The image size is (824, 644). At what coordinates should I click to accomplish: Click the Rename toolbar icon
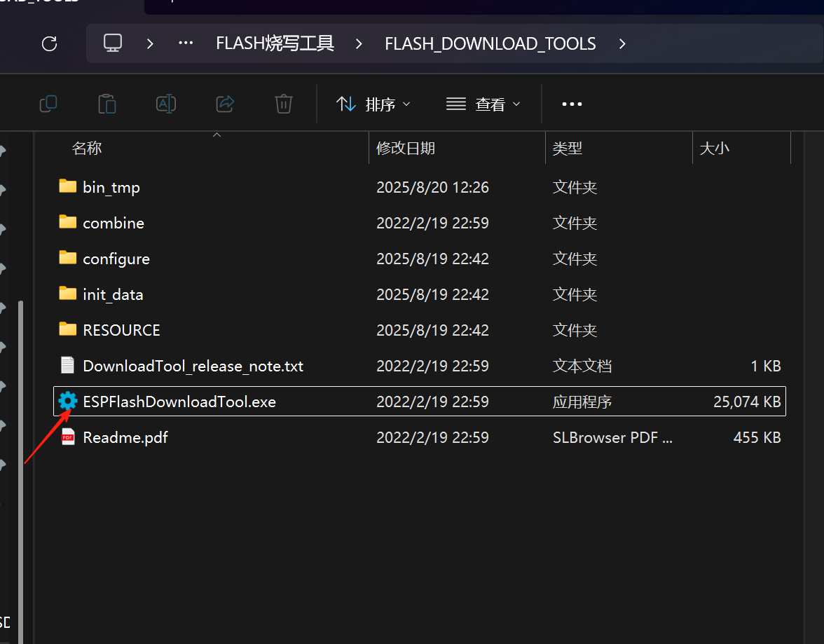(x=166, y=104)
